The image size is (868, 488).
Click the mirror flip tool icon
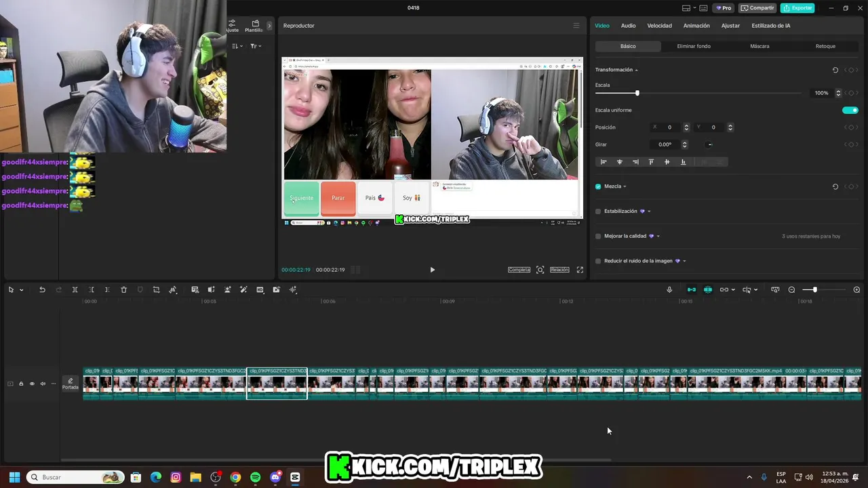click(211, 290)
